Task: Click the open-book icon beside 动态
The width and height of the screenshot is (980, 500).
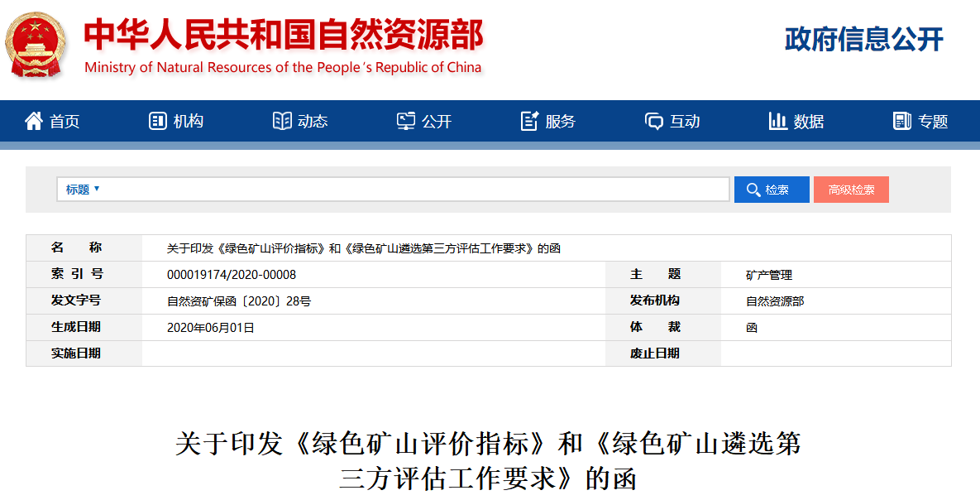Action: click(x=282, y=122)
